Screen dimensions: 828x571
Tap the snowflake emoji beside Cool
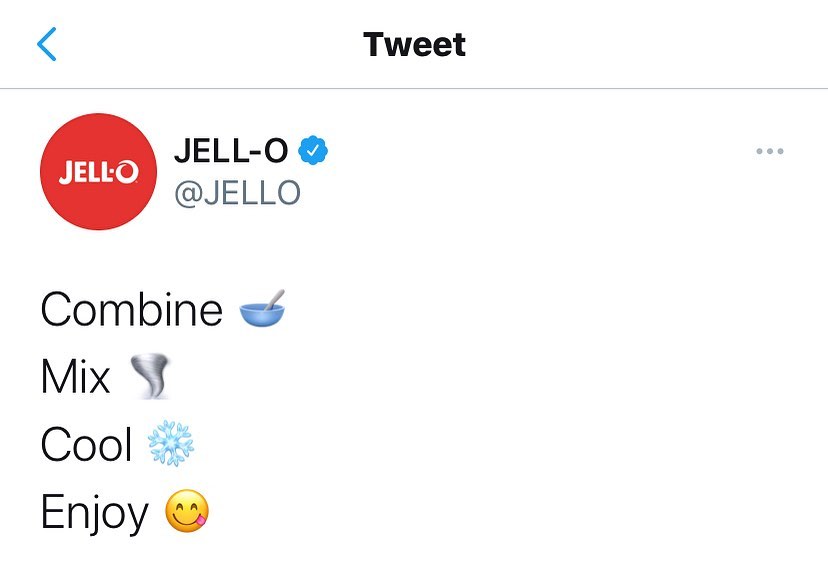(170, 446)
